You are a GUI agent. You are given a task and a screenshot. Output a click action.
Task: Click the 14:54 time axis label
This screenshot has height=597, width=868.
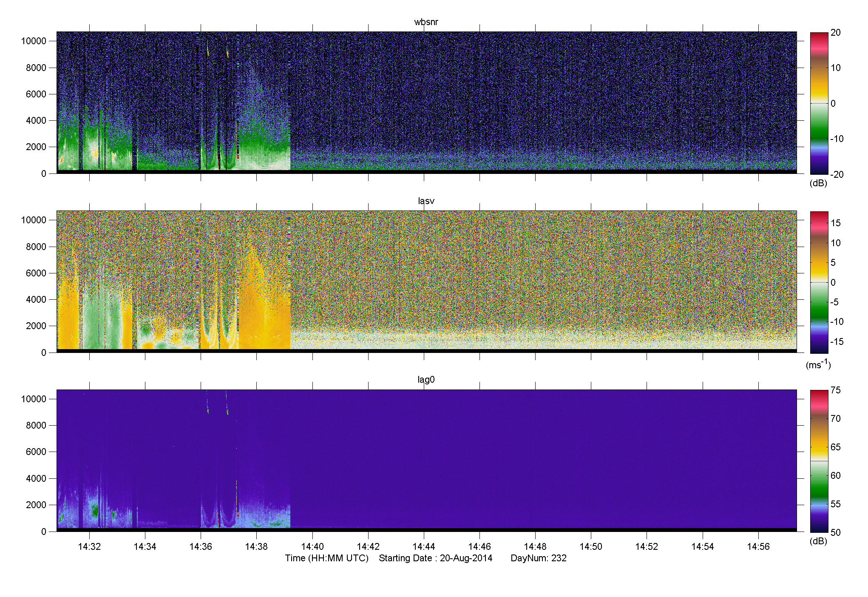coord(703,547)
